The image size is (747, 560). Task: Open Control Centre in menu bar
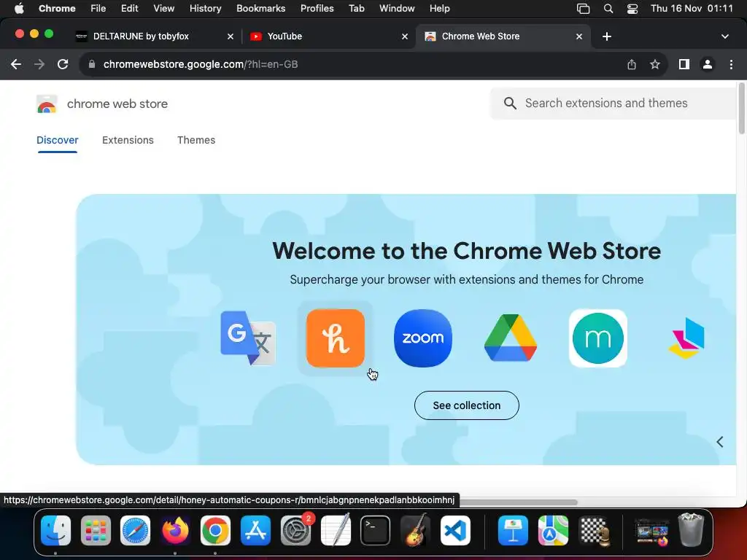pos(632,9)
